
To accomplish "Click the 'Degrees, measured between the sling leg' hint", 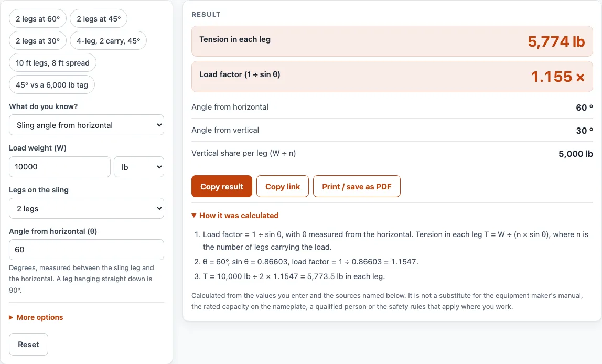I will (x=81, y=279).
